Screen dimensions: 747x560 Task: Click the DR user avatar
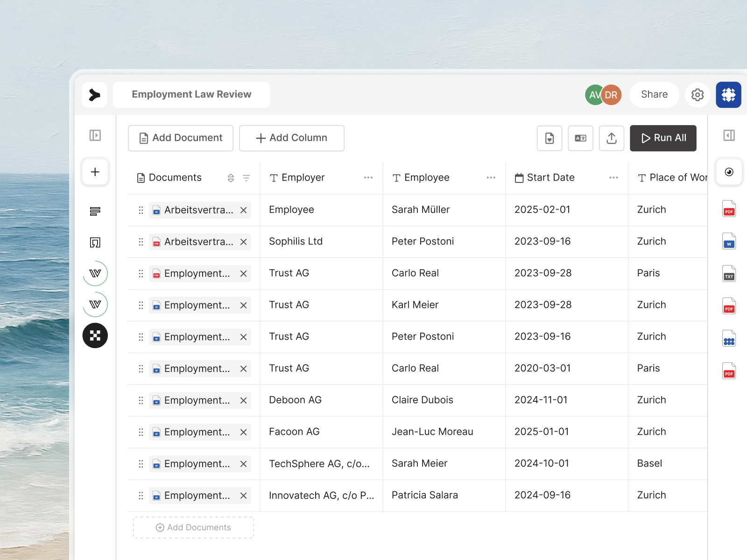[611, 95]
